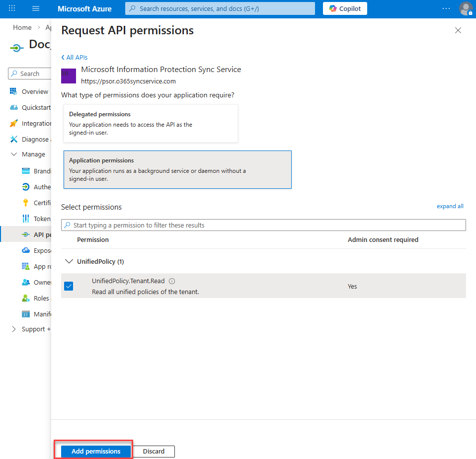Go back to All APIs
Screen dimensions: 476x459
74,58
